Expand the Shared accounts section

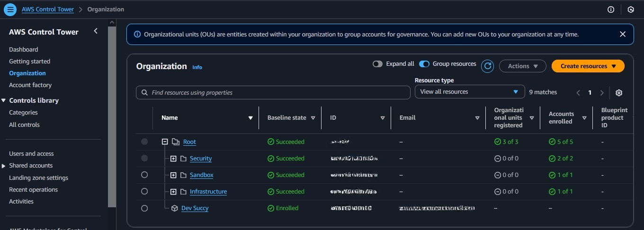pos(4,166)
